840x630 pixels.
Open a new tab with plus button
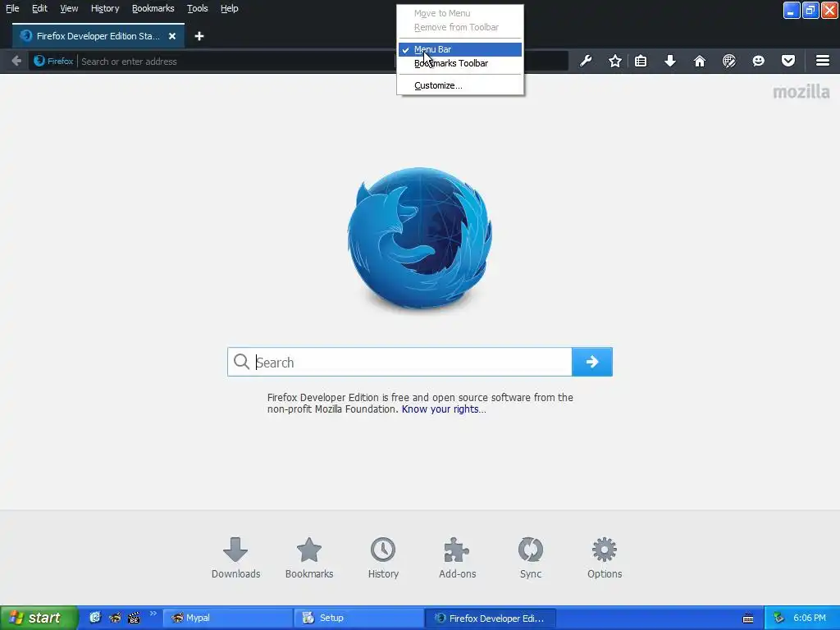pyautogui.click(x=199, y=36)
